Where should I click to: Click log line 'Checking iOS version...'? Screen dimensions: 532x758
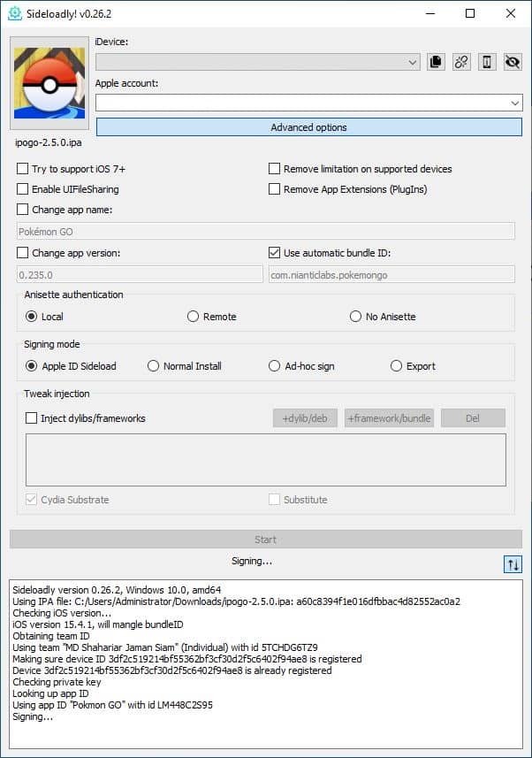click(61, 613)
